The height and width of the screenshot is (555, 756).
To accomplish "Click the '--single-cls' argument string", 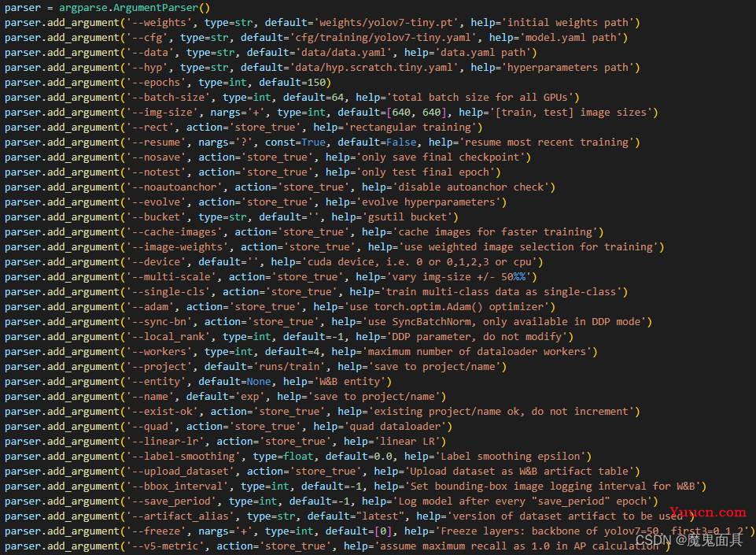I will (168, 292).
